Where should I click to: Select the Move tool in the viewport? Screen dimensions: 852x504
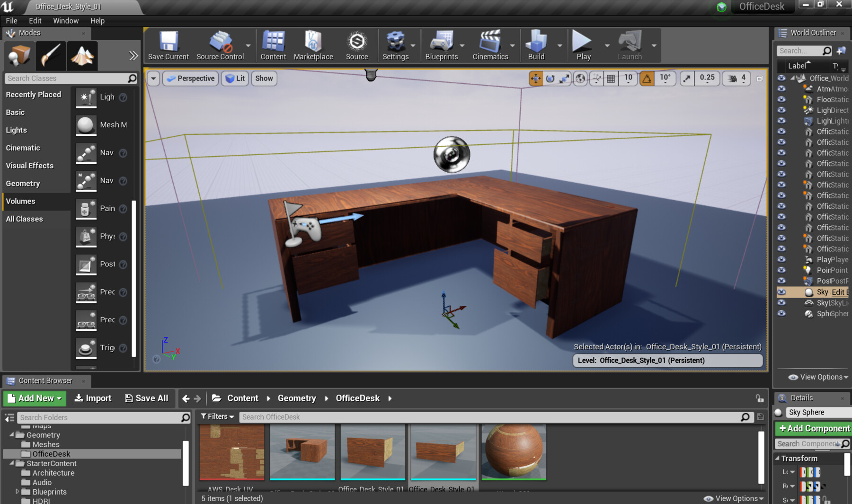pyautogui.click(x=535, y=79)
